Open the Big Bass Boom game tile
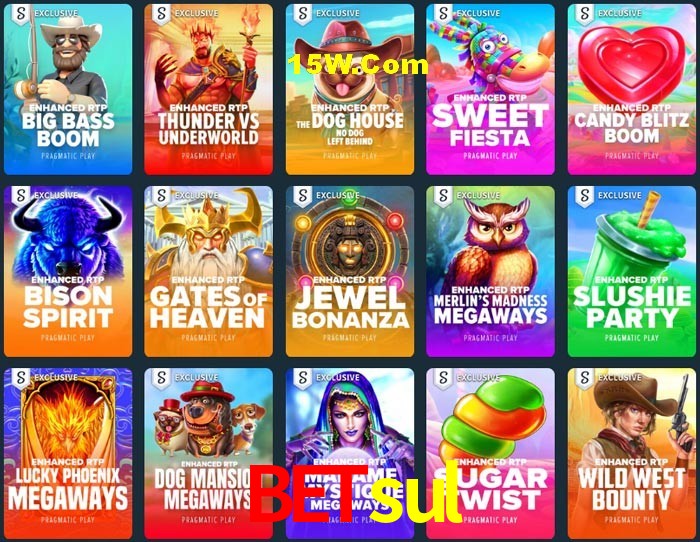 tap(68, 89)
